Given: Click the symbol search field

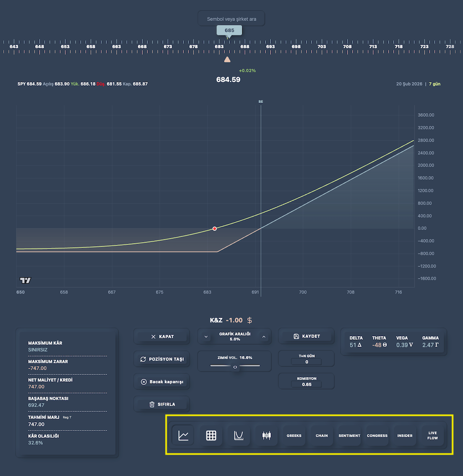Looking at the screenshot, I should (231, 19).
